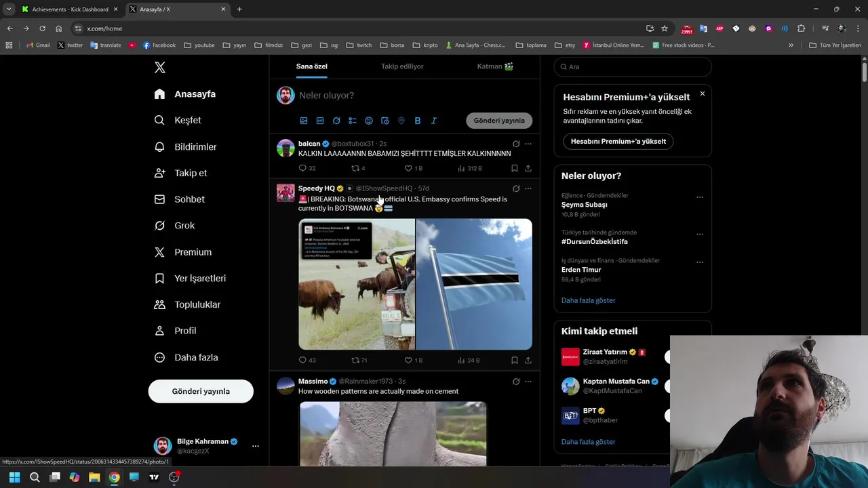Bookmark the Speedy HQ post

tap(515, 361)
